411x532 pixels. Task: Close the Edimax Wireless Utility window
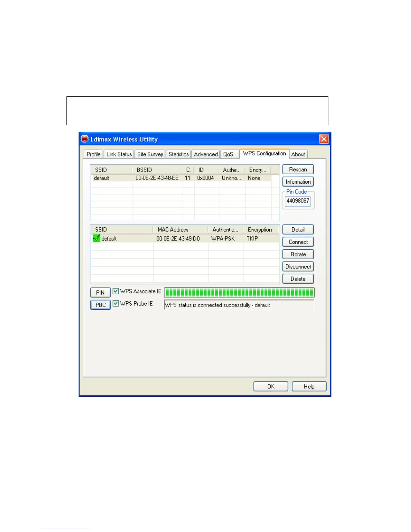[324, 139]
